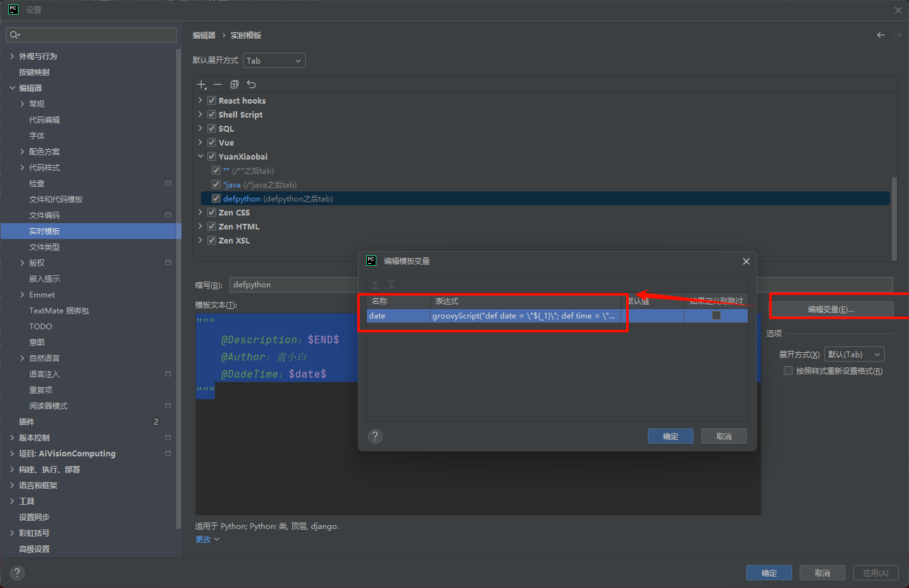Select the ** (/**之后tab) template row
The height and width of the screenshot is (588, 909).
(248, 170)
